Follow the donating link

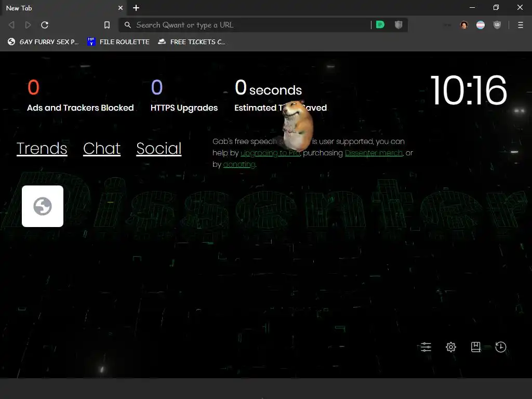239,165
